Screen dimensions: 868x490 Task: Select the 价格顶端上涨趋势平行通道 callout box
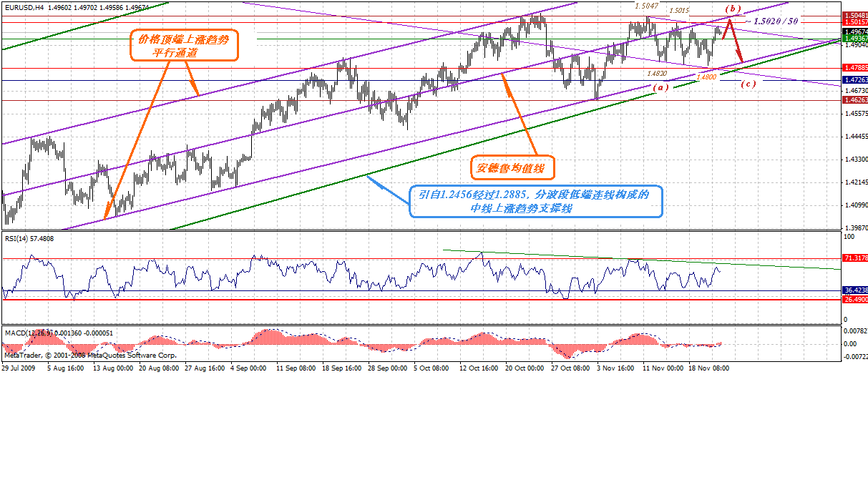(x=183, y=45)
